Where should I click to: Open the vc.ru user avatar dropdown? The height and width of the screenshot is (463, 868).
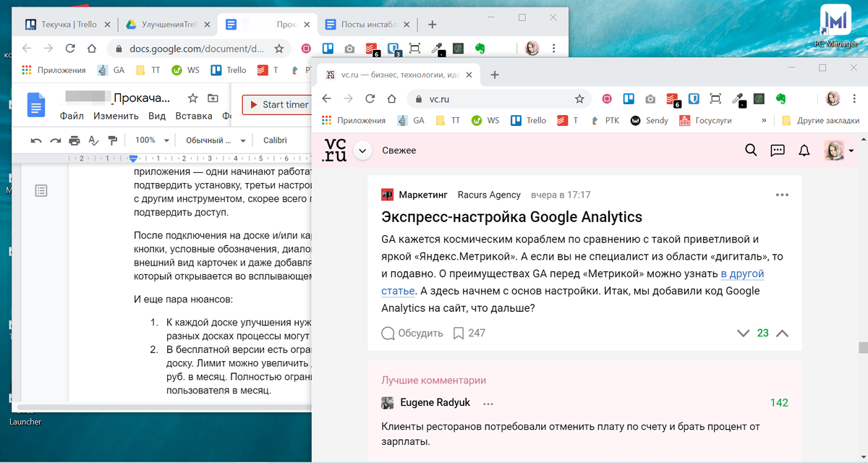click(839, 150)
